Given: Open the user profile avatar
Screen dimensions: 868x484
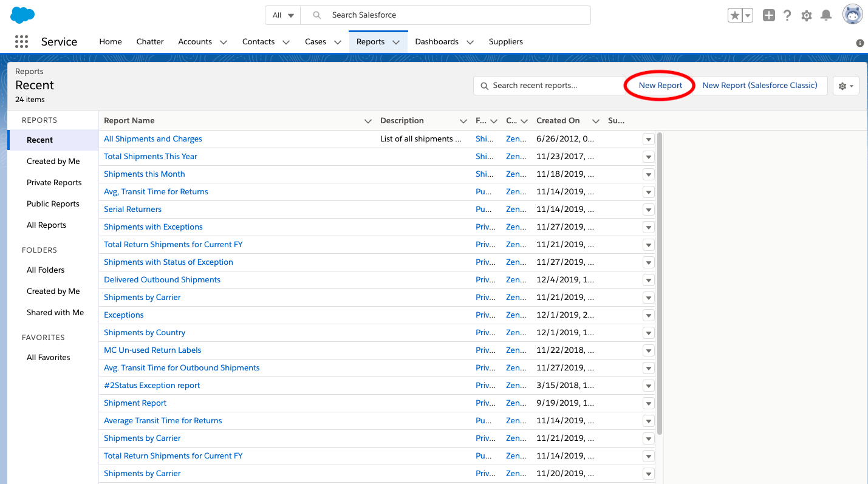Looking at the screenshot, I should click(853, 15).
